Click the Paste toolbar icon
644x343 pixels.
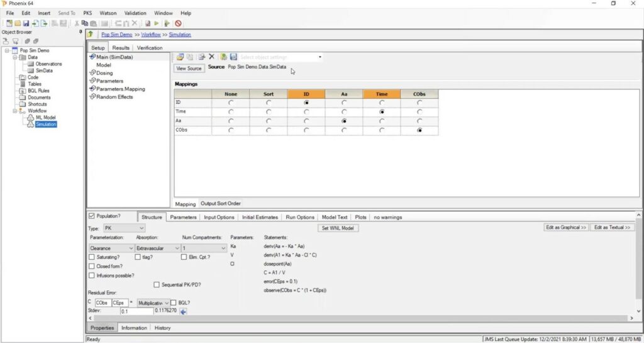(x=93, y=23)
